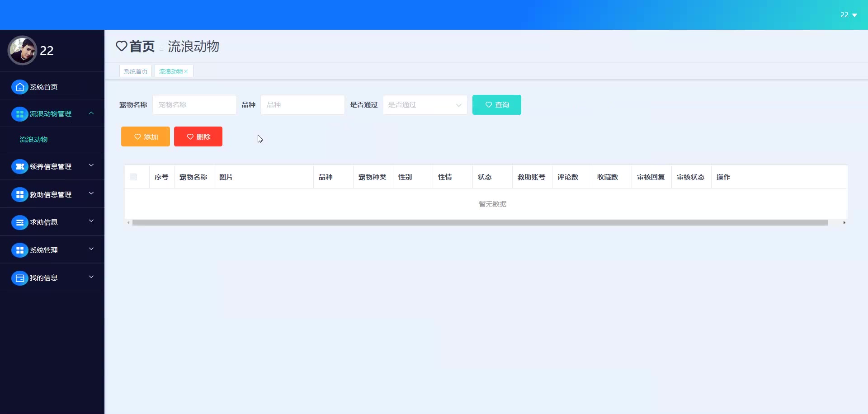The image size is (868, 414).
Task: Click the home icon beside 系统首页
Action: pos(19,87)
